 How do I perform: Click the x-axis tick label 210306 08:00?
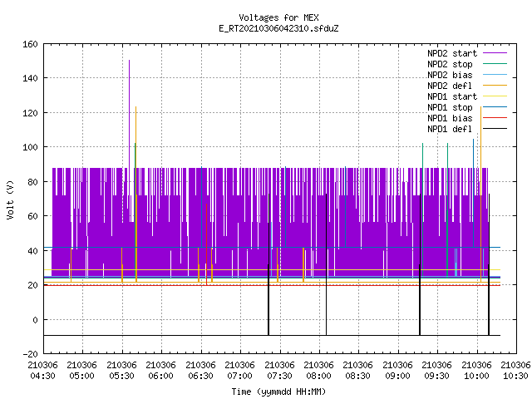(x=319, y=371)
